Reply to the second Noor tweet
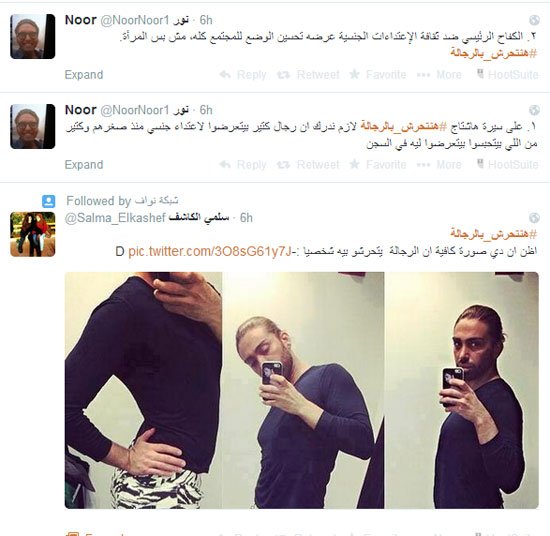Image resolution: width=550 pixels, height=536 pixels. 243,165
